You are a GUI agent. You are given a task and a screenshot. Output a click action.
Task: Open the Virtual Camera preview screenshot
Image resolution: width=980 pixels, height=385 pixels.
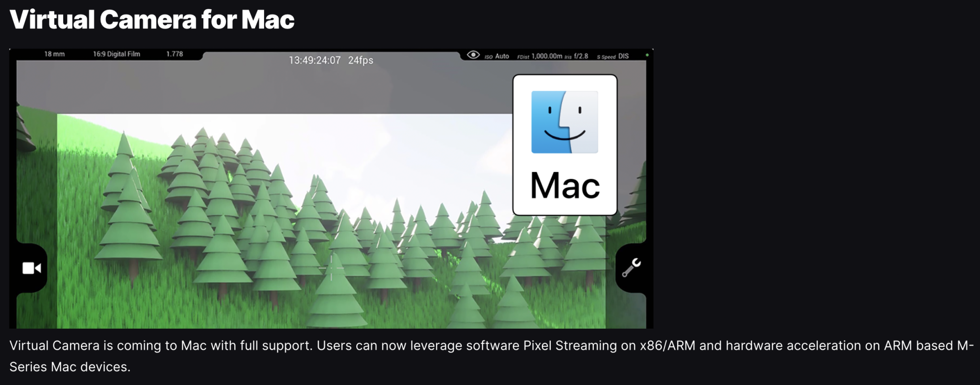(331, 189)
